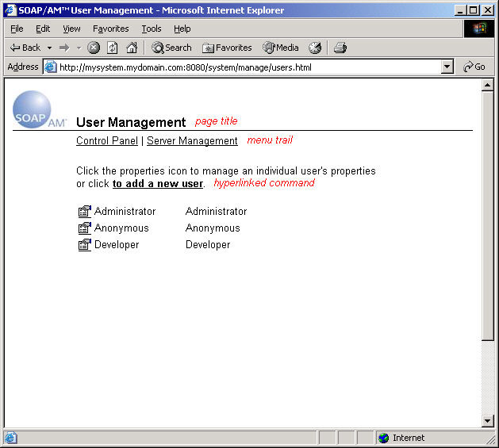Open the Tools menu
The height and width of the screenshot is (448, 499).
pos(151,29)
